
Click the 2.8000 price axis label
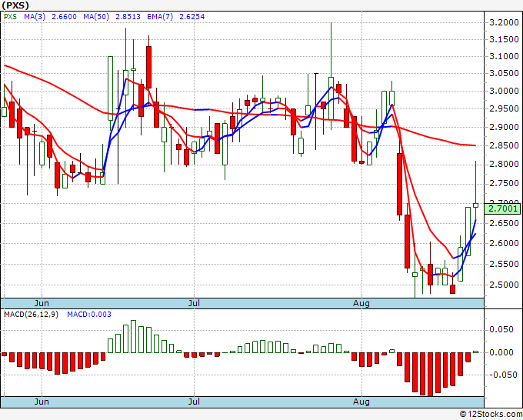(x=504, y=164)
